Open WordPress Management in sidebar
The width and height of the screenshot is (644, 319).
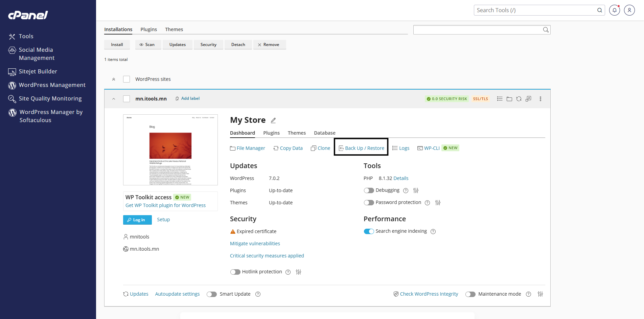[47, 85]
